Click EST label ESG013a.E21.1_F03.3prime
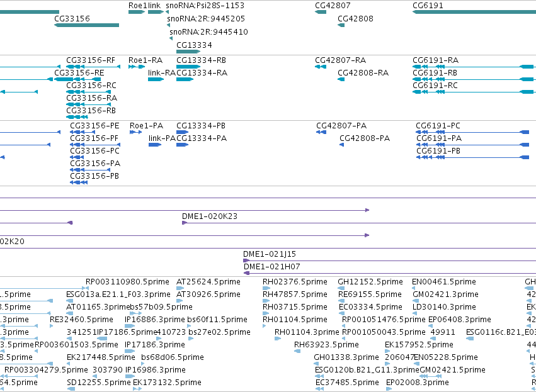This screenshot has height=392, width=536. pyautogui.click(x=118, y=294)
